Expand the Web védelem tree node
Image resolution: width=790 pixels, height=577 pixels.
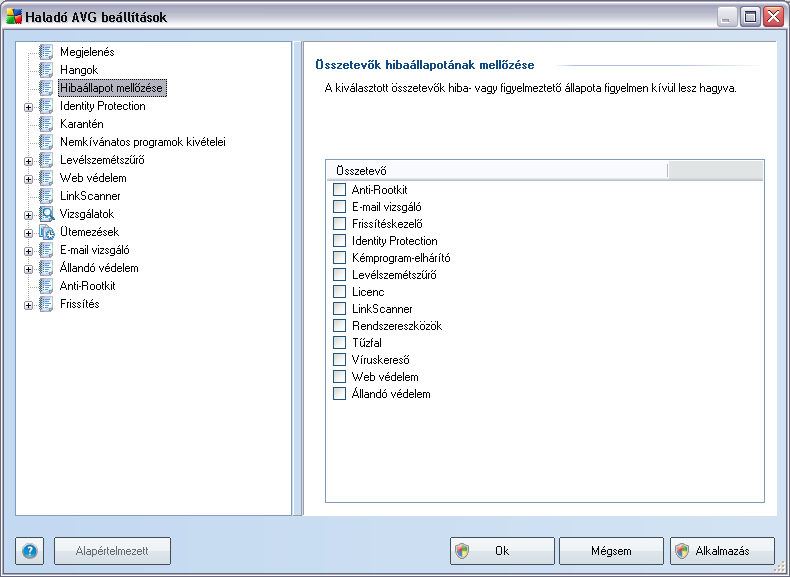[x=28, y=179]
